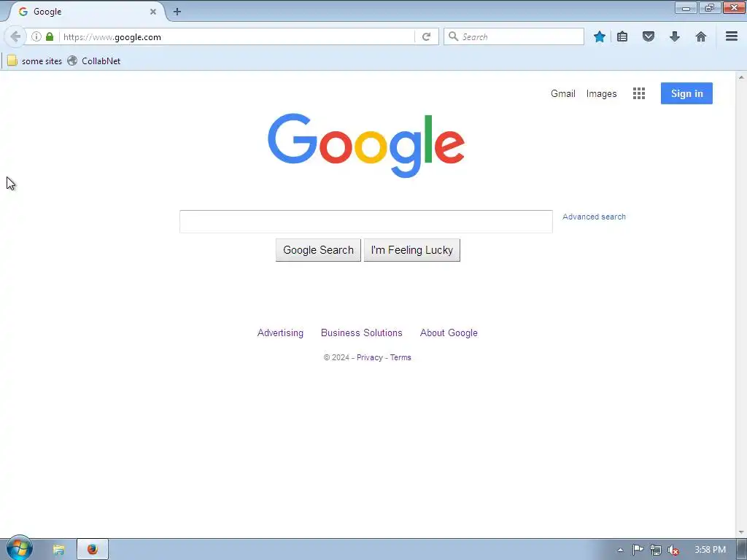This screenshot has height=560, width=747.
Task: Click the CollabNet globe bookmark icon
Action: [72, 61]
